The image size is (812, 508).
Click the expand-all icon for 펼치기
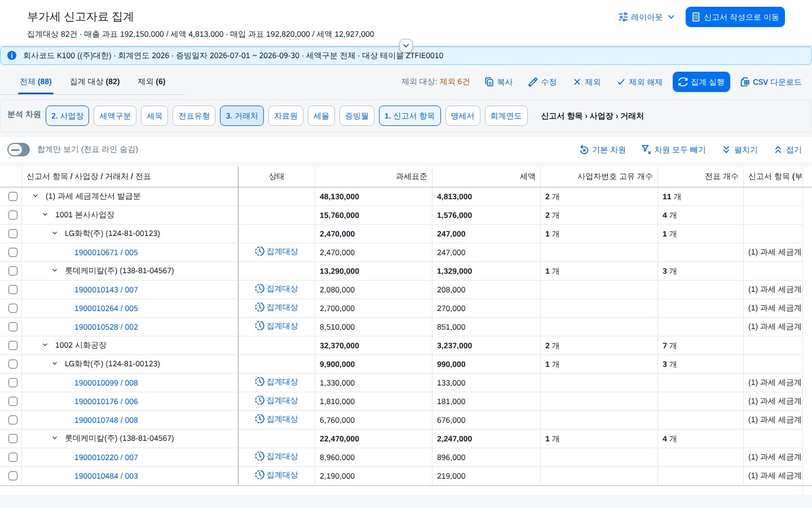726,150
